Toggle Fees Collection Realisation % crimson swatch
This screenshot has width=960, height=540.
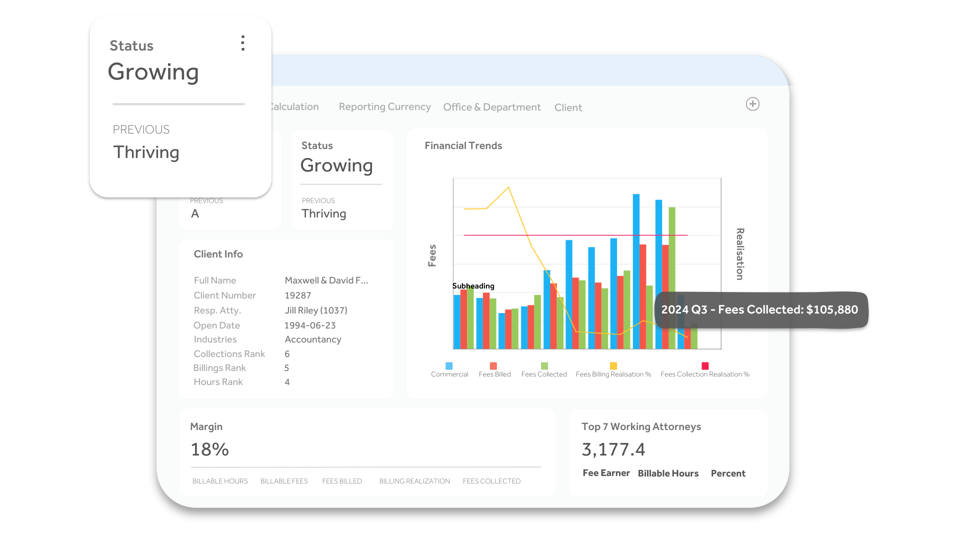[x=705, y=366]
